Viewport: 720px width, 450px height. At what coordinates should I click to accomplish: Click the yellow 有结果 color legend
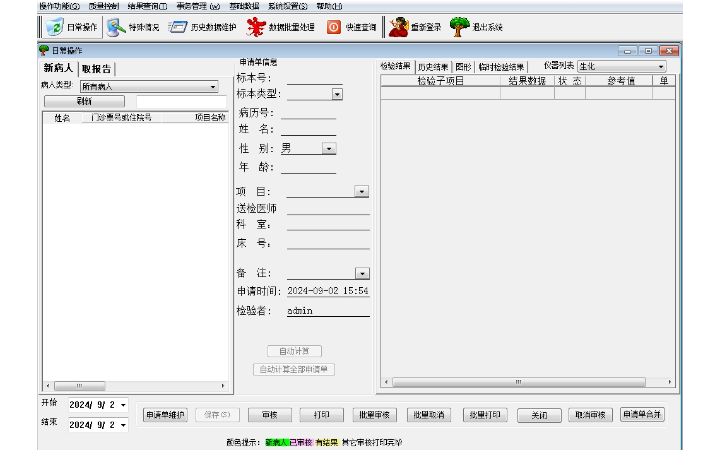click(326, 443)
